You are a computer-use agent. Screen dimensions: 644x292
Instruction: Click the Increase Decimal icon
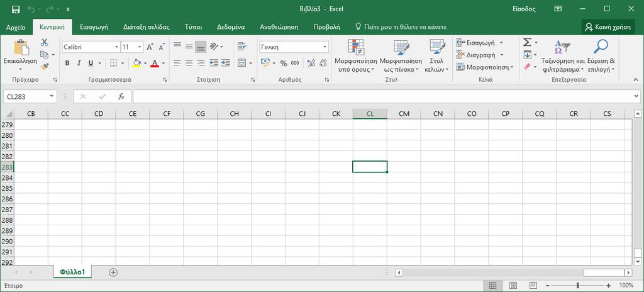311,63
